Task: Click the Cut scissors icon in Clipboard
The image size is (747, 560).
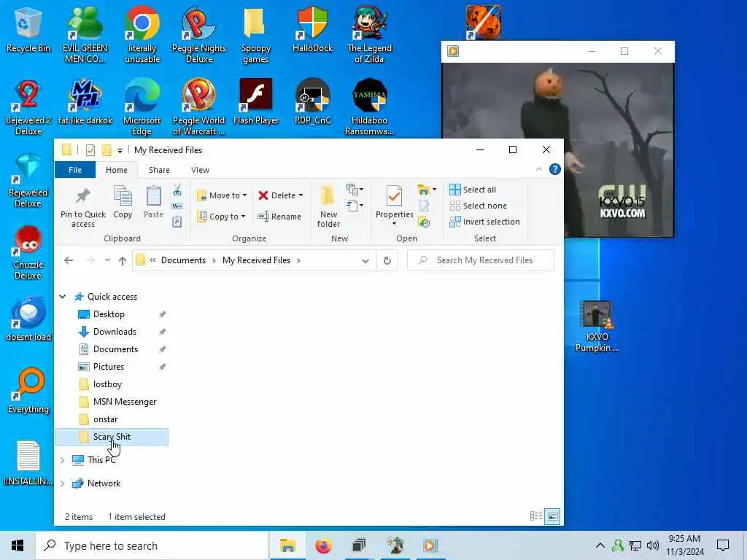Action: click(177, 190)
